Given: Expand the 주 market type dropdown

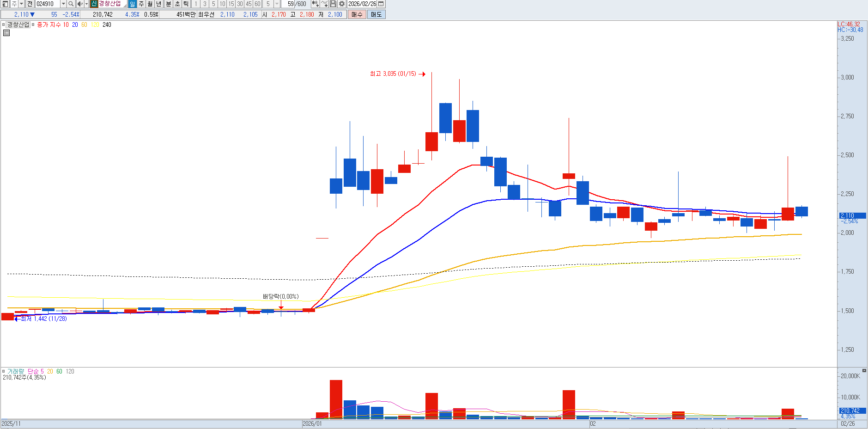Looking at the screenshot, I should point(21,4).
